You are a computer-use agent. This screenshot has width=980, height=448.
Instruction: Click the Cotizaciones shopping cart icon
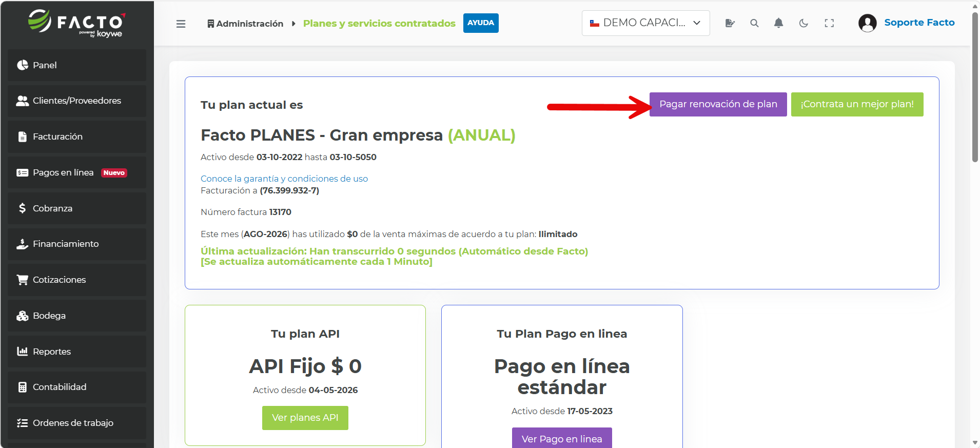click(23, 280)
